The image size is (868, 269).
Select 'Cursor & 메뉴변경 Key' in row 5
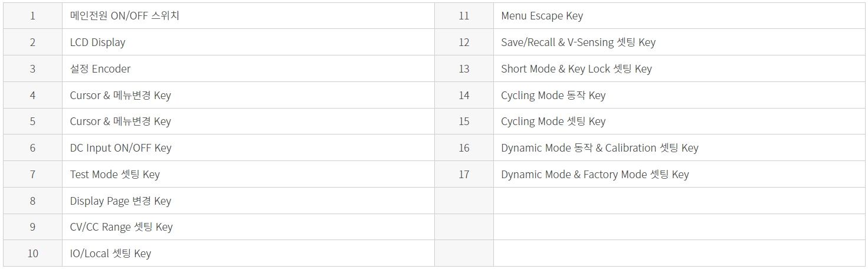click(x=120, y=122)
